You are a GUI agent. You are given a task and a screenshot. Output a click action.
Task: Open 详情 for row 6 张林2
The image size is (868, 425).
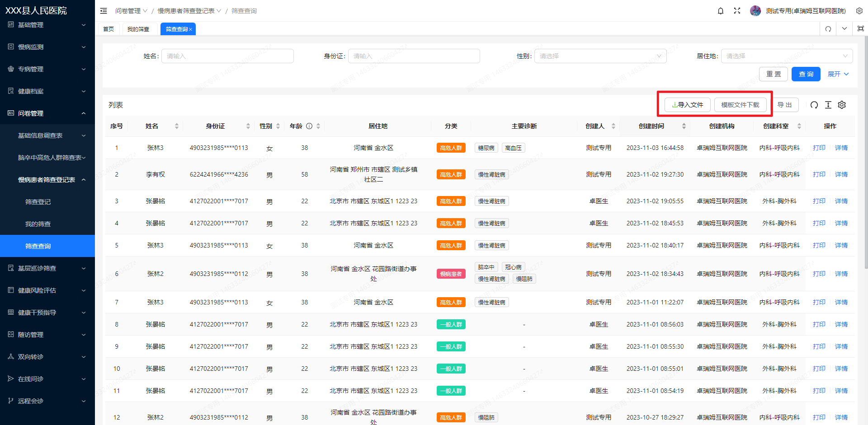point(841,274)
